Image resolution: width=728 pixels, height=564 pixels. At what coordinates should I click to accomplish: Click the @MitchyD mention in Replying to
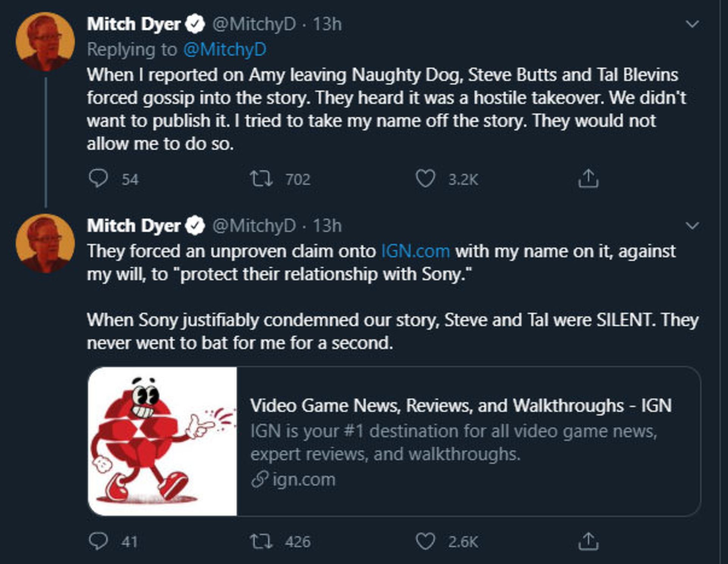pyautogui.click(x=225, y=50)
